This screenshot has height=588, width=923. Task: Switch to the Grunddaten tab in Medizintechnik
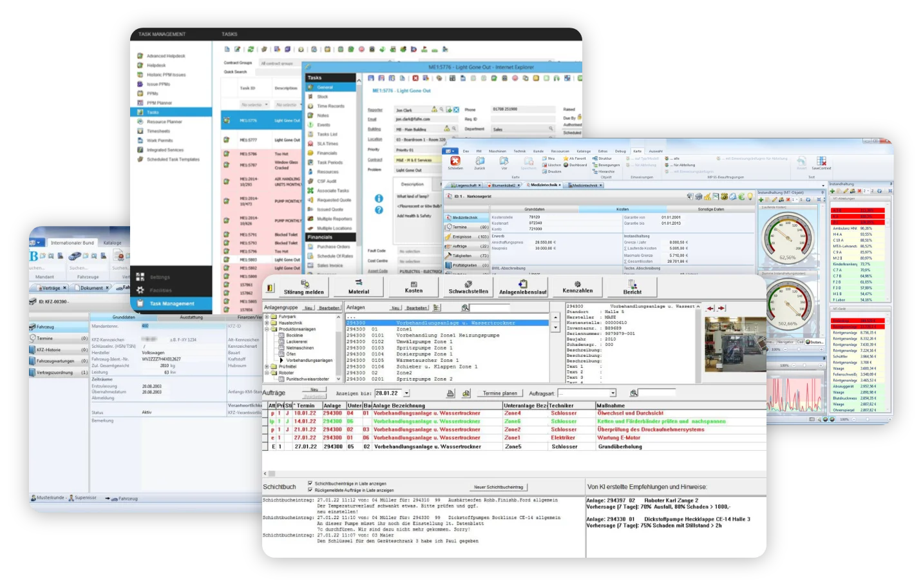pyautogui.click(x=534, y=209)
